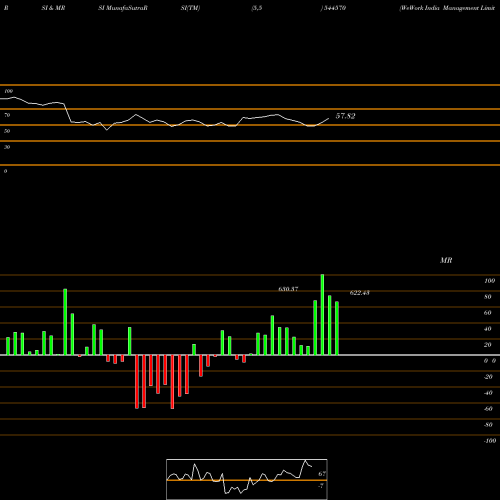The height and width of the screenshot is (500, 500).
Task: Click the -20 label on MR right axis
Action: pos(488,377)
